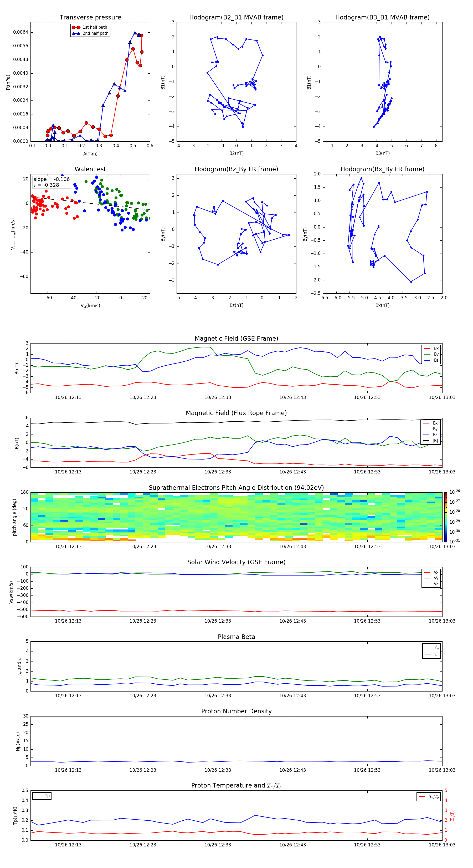Select "By" in the GSE field legend
473x868 pixels.
431,354
